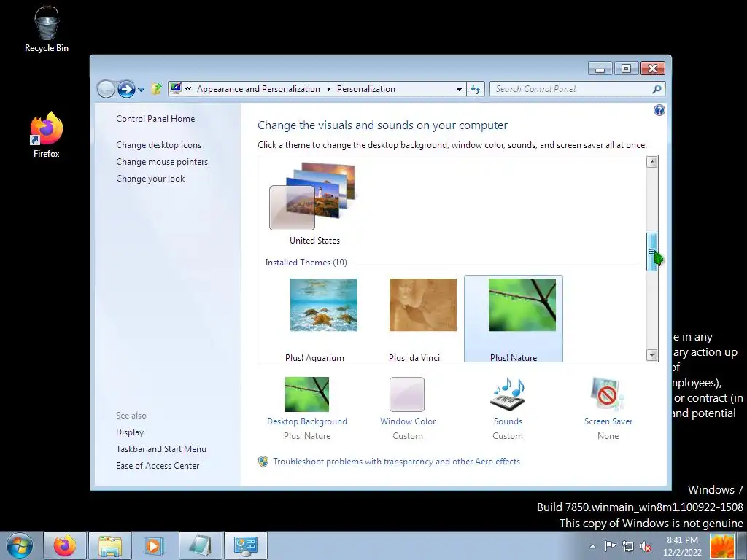
Task: Click the network tray icon
Action: tap(628, 546)
